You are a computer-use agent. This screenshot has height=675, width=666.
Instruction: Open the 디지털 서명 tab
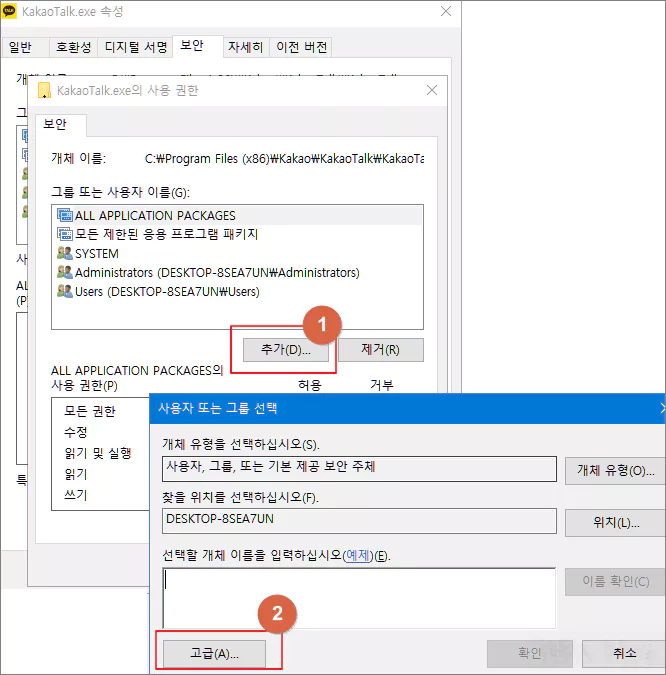tap(136, 47)
